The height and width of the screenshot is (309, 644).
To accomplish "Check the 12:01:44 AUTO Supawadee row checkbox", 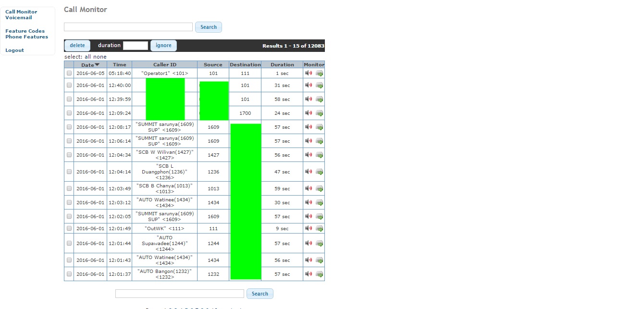I will click(x=69, y=243).
